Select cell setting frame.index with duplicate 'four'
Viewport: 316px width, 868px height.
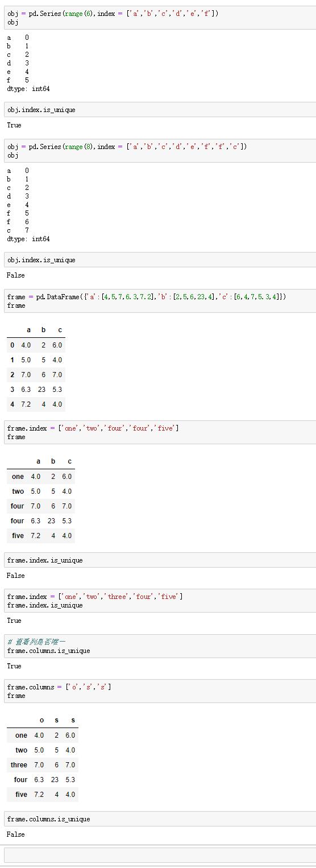[x=160, y=432]
